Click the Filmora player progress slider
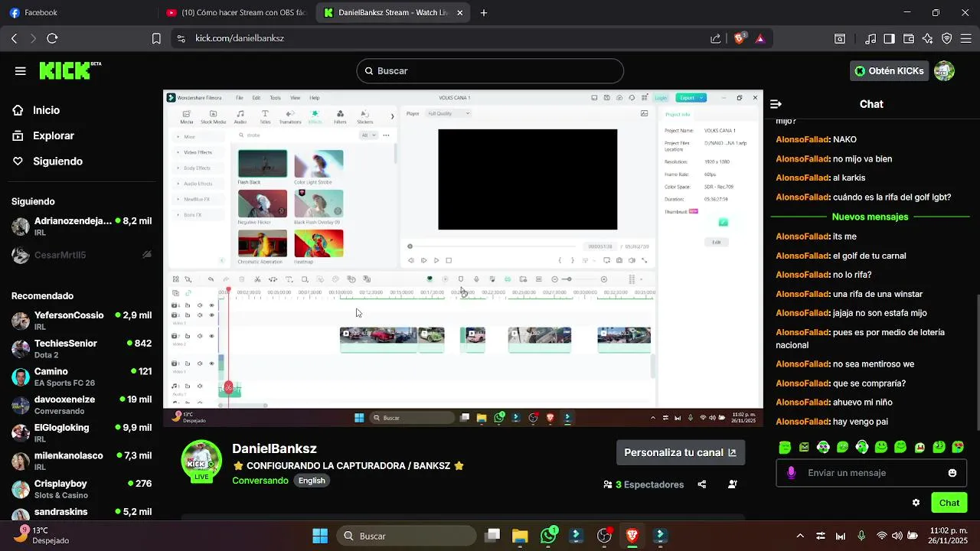Viewport: 980px width, 551px height. [x=494, y=246]
